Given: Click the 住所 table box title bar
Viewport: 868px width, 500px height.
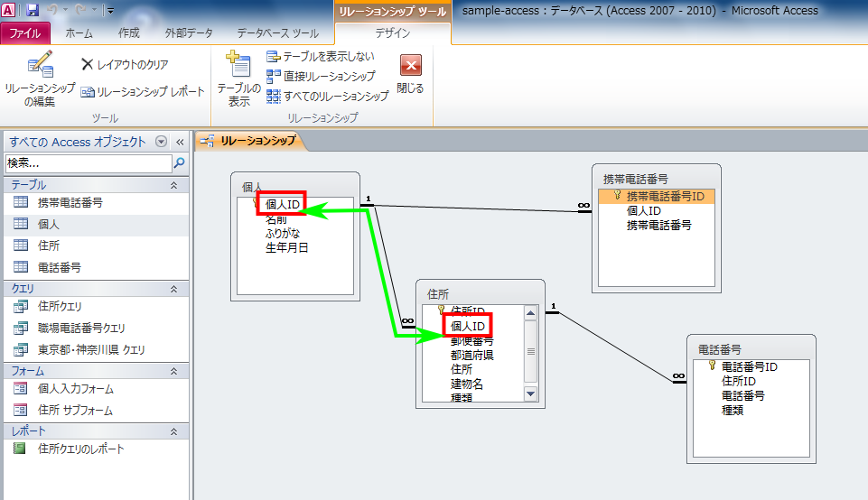Looking at the screenshot, I should click(480, 293).
